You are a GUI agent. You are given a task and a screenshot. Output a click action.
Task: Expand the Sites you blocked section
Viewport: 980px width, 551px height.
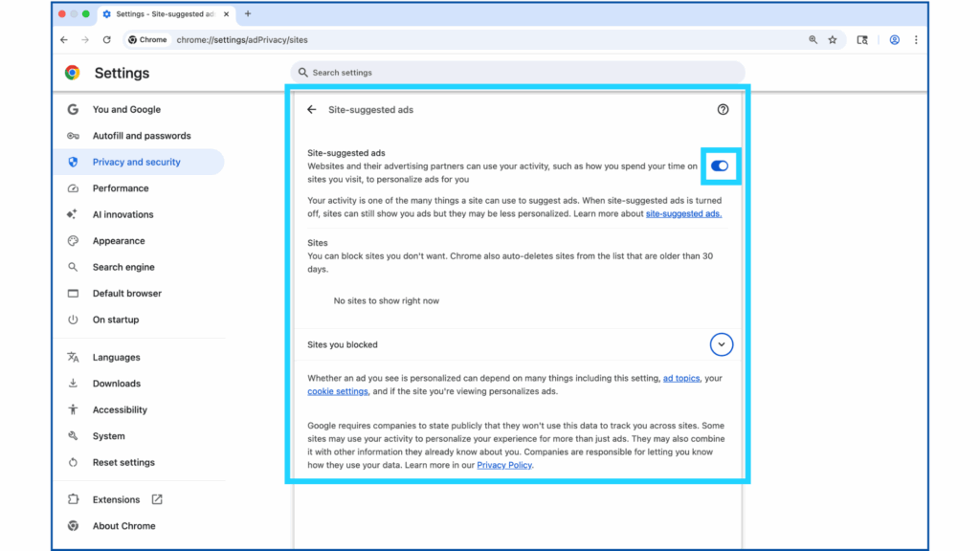click(722, 344)
